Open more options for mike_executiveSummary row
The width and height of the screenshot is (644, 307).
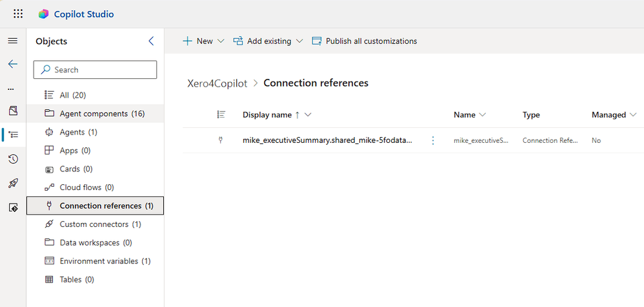coord(433,140)
